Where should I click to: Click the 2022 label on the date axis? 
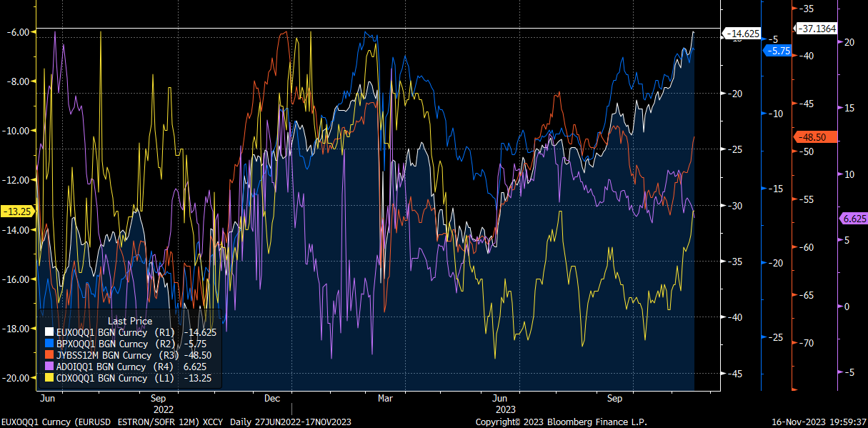point(162,410)
